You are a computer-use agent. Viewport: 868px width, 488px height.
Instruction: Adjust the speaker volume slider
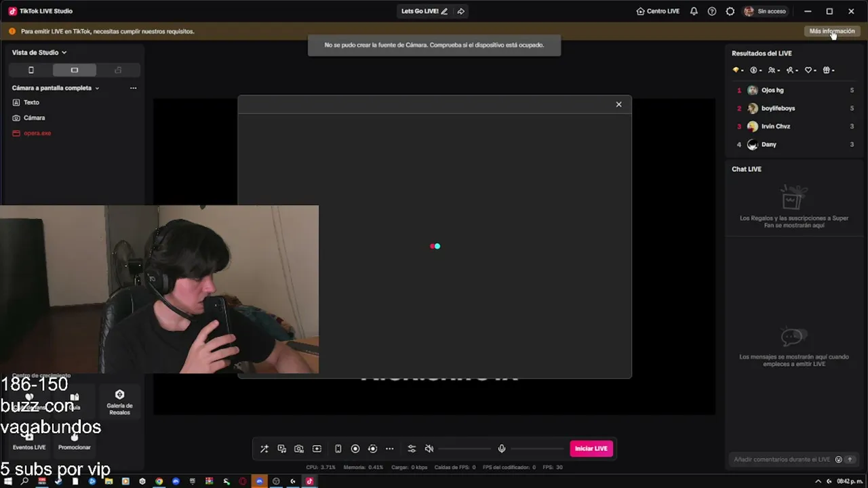point(465,449)
